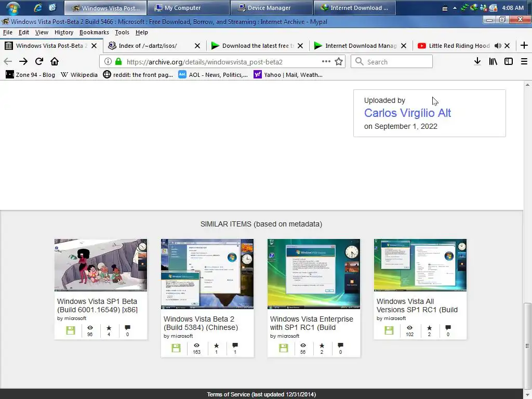Open the Downloads arrow in toolbar
The height and width of the screenshot is (399, 532).
click(477, 61)
